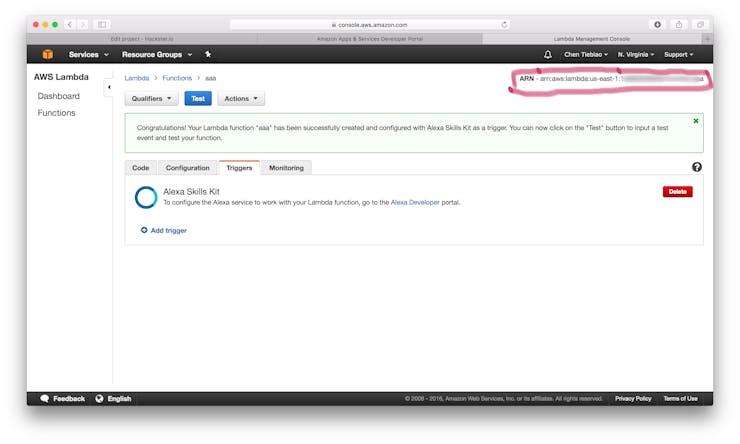740x444 pixels.
Task: Click the Alexa Skills Kit ring icon
Action: pos(146,197)
